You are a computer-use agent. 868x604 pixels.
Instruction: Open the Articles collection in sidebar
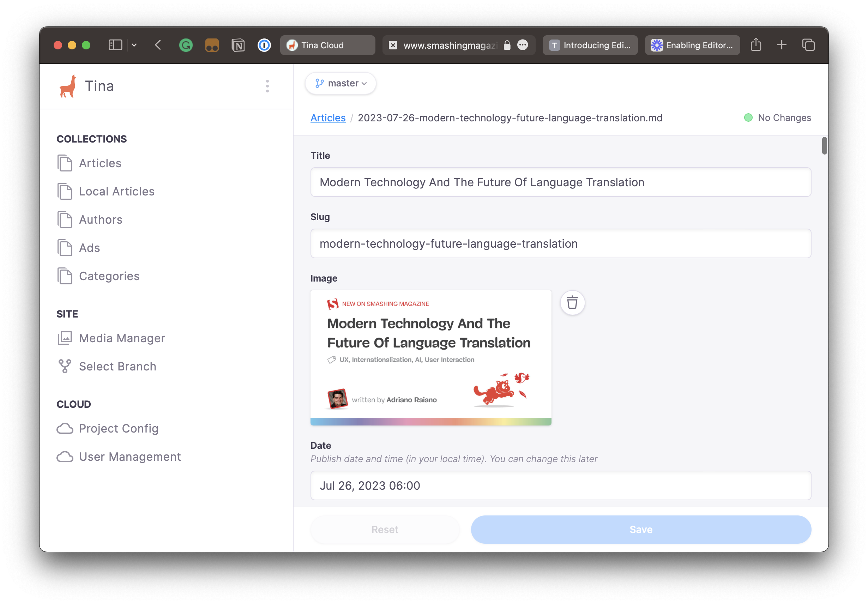tap(100, 163)
